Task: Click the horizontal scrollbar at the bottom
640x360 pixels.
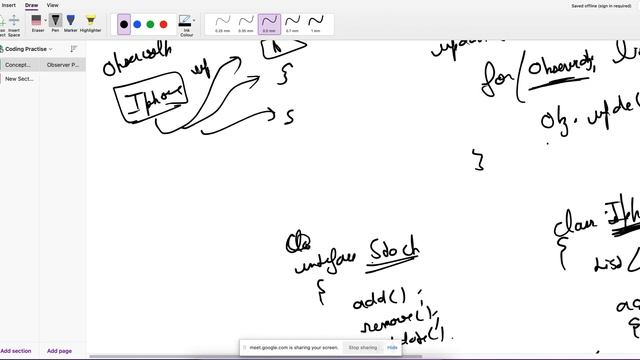Action: 256,357
